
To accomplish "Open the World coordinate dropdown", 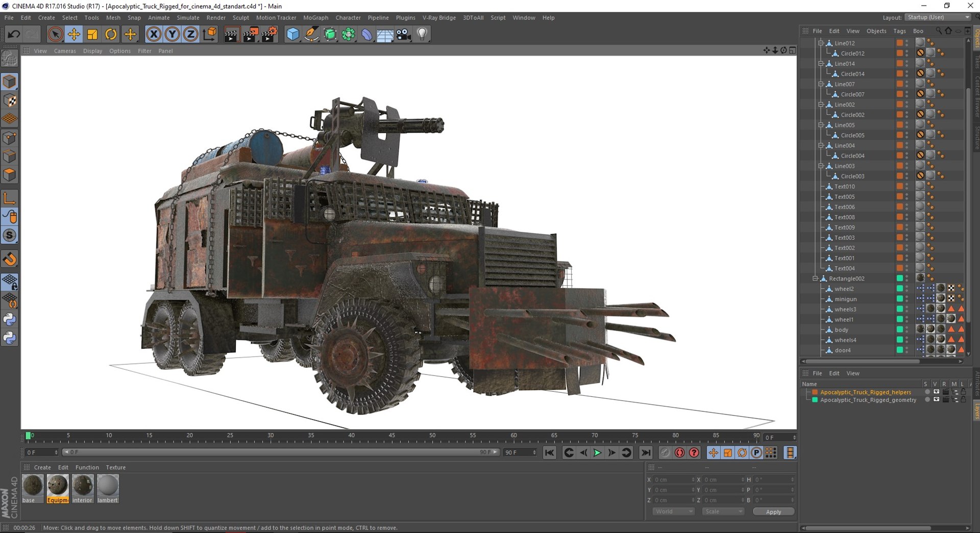I will click(673, 512).
